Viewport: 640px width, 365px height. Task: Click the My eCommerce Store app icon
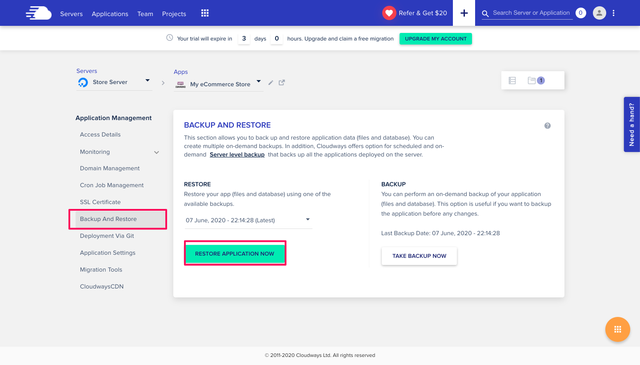180,85
